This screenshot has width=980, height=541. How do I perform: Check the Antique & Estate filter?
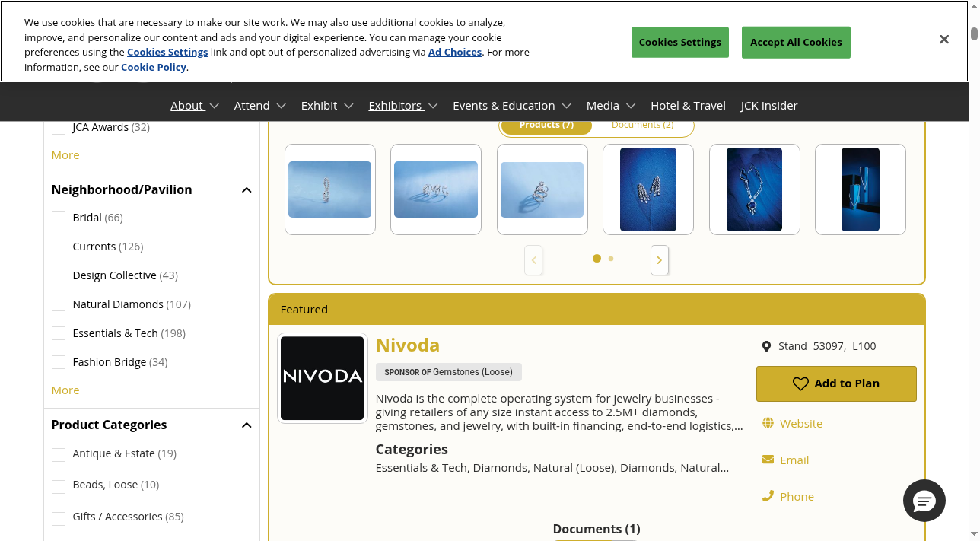[x=59, y=455]
